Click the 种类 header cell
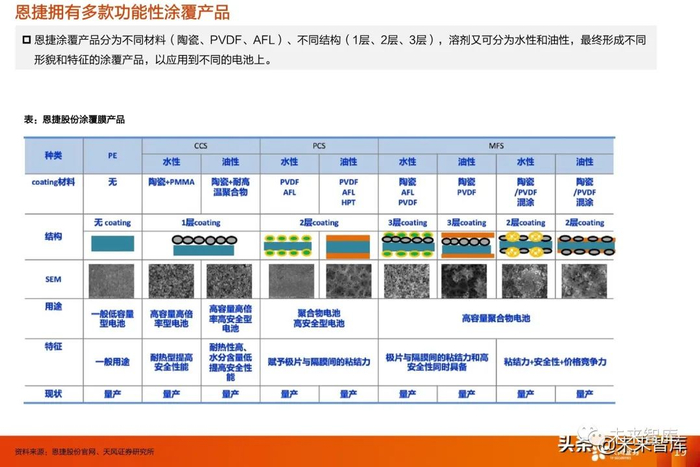The width and height of the screenshot is (700, 467). pyautogui.click(x=53, y=155)
